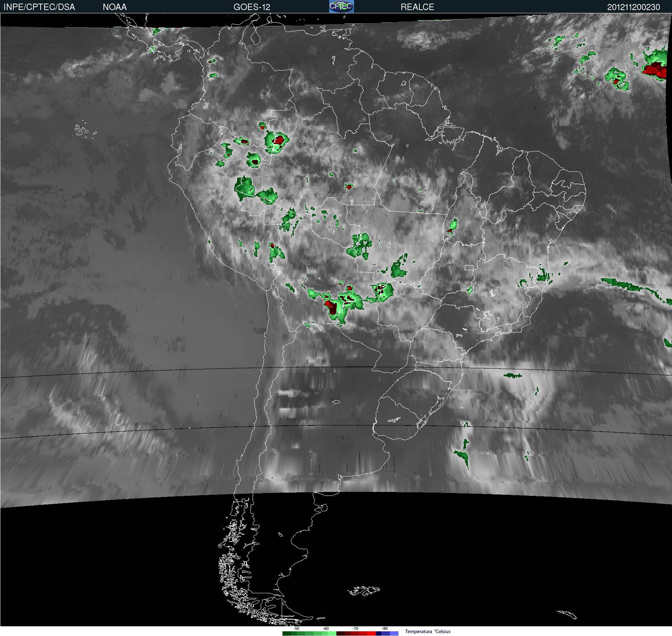The image size is (672, 636).
Task: Click the light blue legend swatch
Action: point(394,633)
